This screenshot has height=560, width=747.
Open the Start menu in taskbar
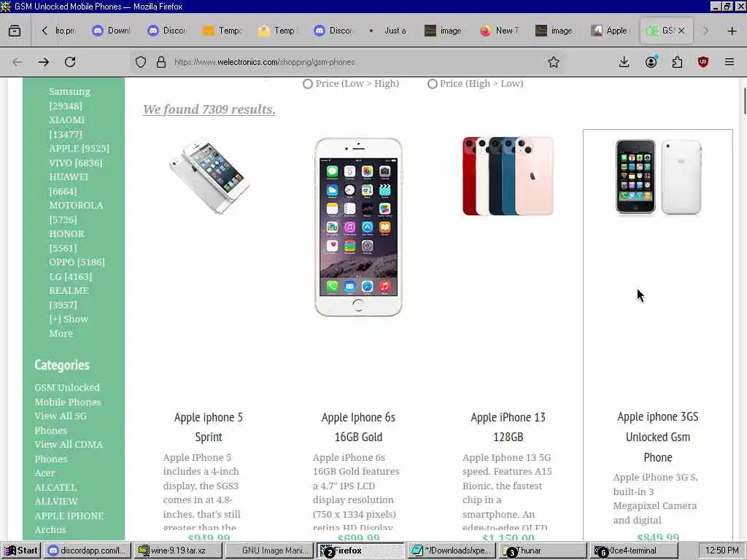coord(20,551)
